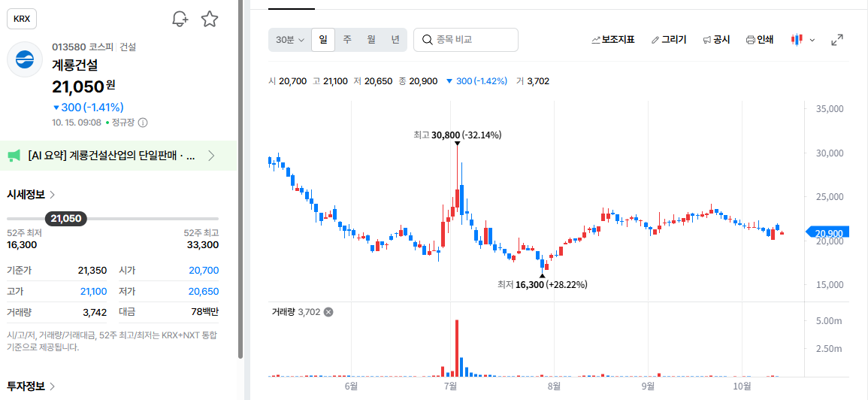Click the 대금 78백만 value

tap(205, 313)
